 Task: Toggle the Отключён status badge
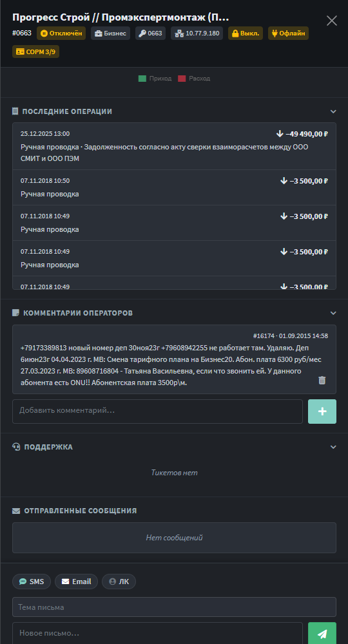click(x=61, y=33)
